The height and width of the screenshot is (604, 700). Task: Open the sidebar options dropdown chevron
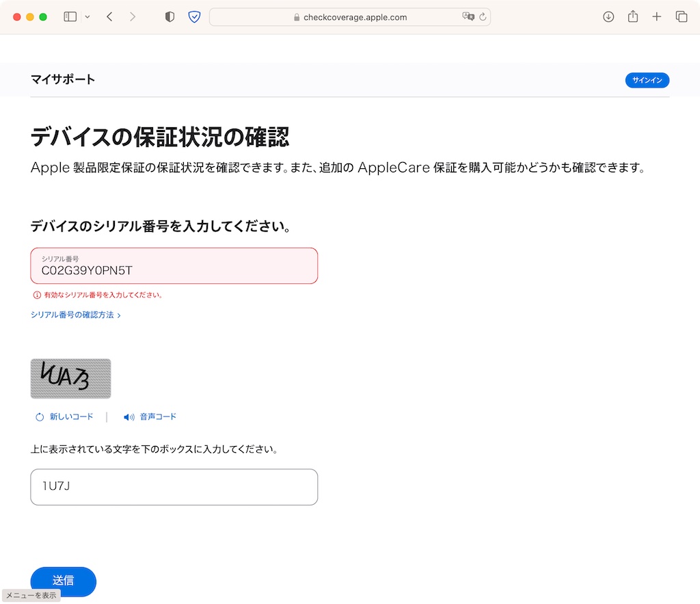coord(87,17)
